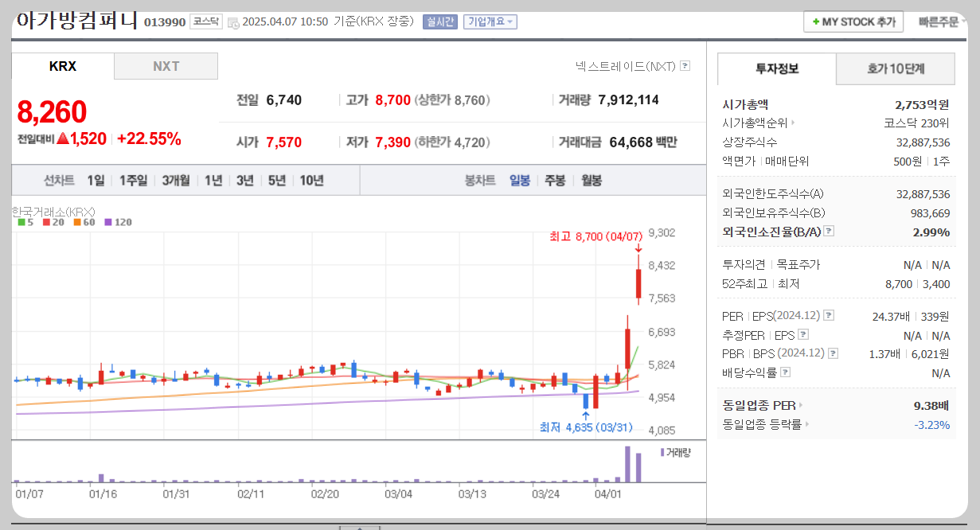
Task: Click the current price 8,260
Action: pos(52,112)
